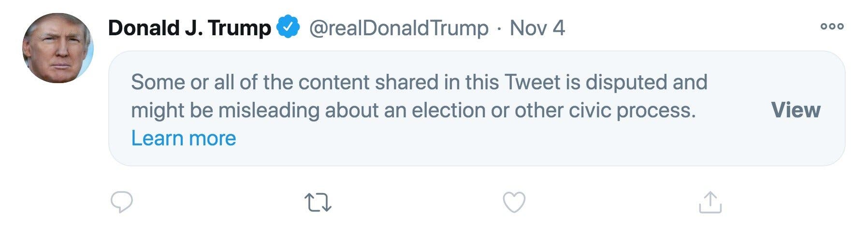
Task: Click the @realDonaldTrump handle
Action: tap(398, 28)
